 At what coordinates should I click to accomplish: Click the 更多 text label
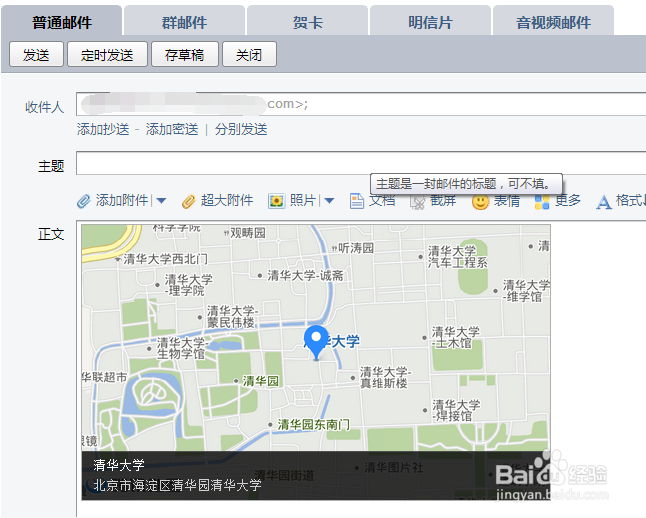(x=568, y=200)
